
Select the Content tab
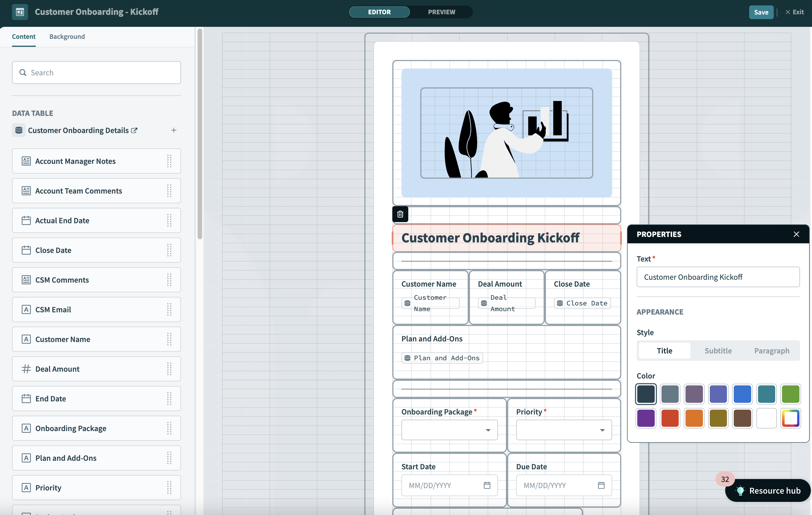24,37
